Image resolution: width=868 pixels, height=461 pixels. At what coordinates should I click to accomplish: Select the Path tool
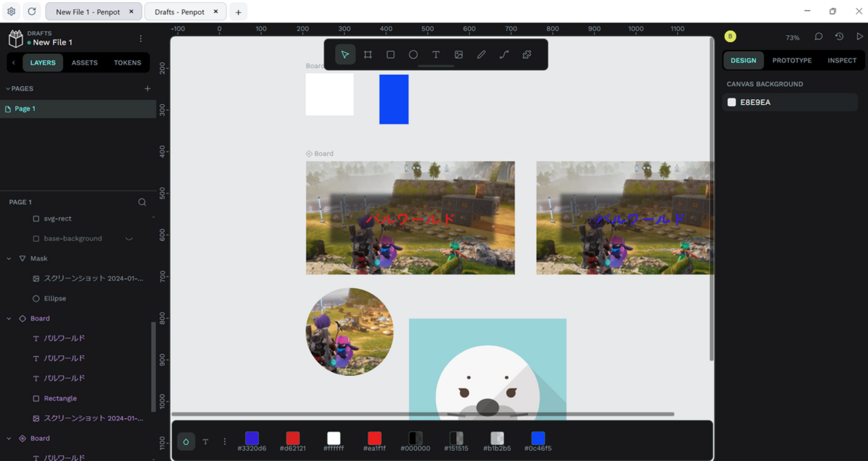504,55
